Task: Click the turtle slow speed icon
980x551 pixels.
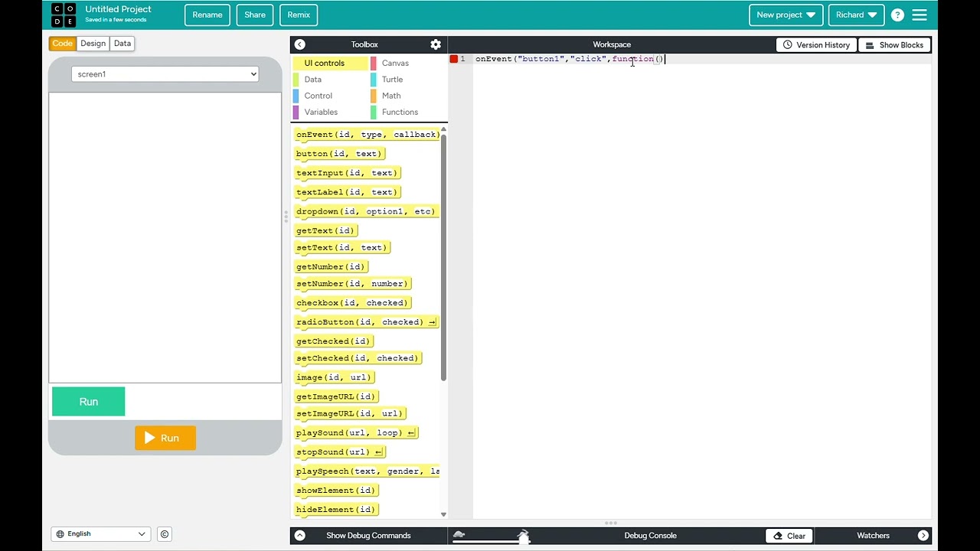Action: (459, 534)
